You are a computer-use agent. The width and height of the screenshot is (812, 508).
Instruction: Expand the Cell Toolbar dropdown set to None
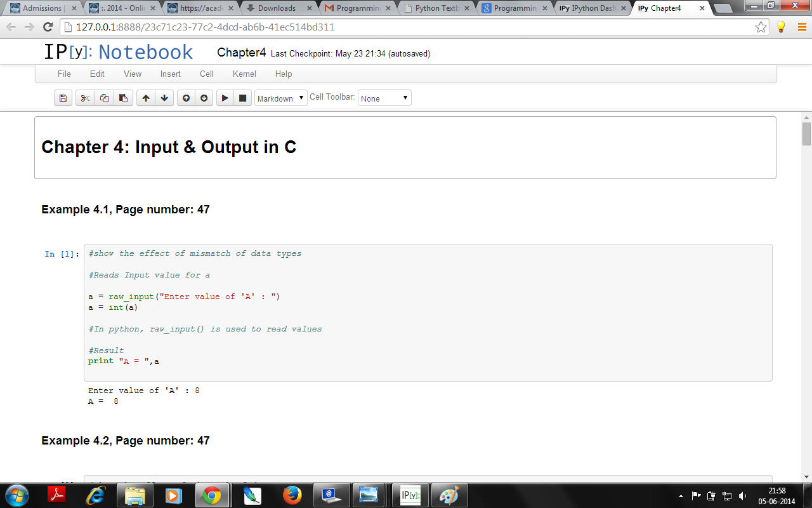[384, 98]
